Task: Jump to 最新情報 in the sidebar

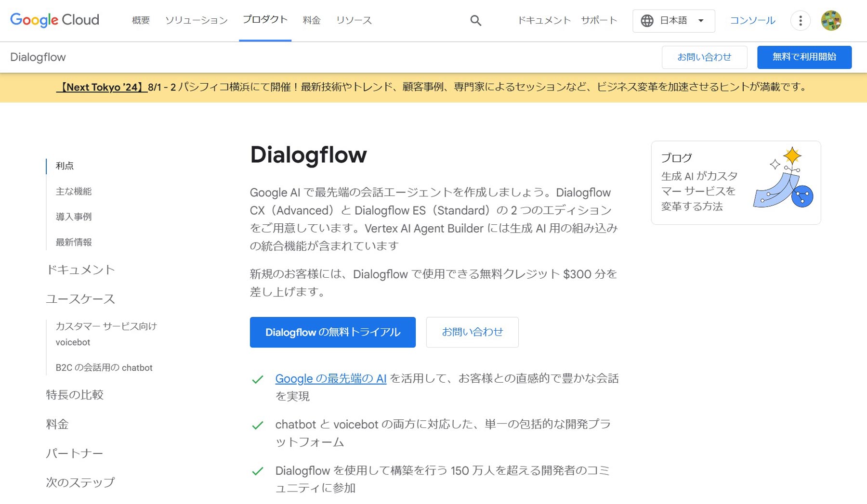Action: (73, 242)
